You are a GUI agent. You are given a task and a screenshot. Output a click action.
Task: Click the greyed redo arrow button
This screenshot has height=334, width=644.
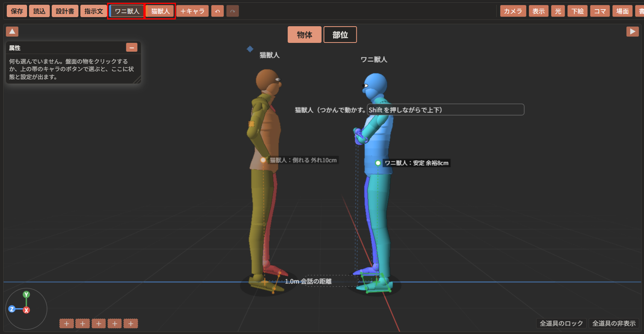pos(233,11)
